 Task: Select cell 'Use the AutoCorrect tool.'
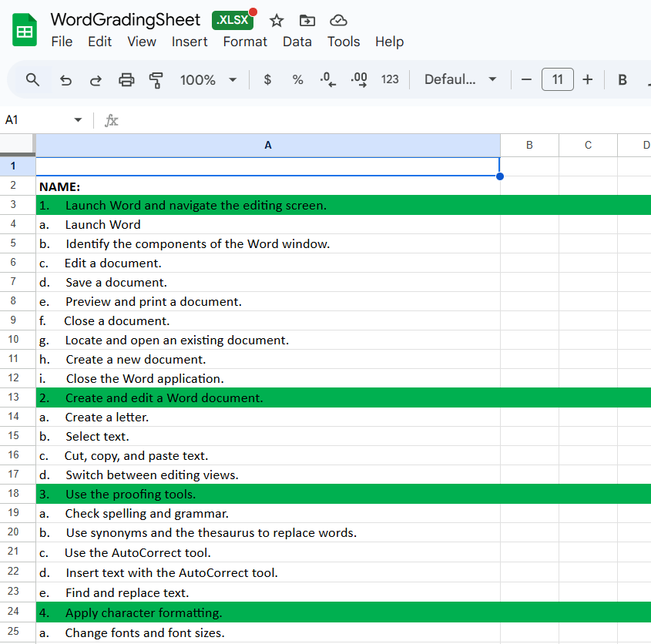tap(268, 552)
